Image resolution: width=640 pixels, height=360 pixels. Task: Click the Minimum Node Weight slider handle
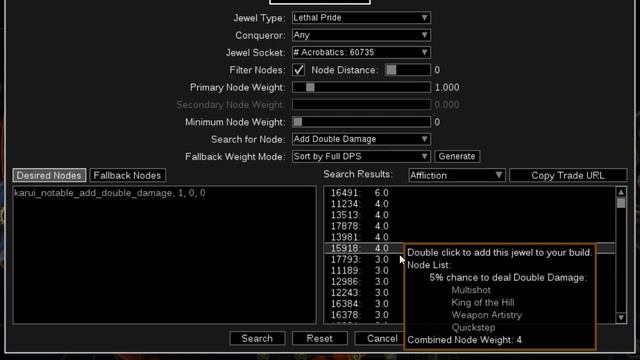tap(298, 122)
